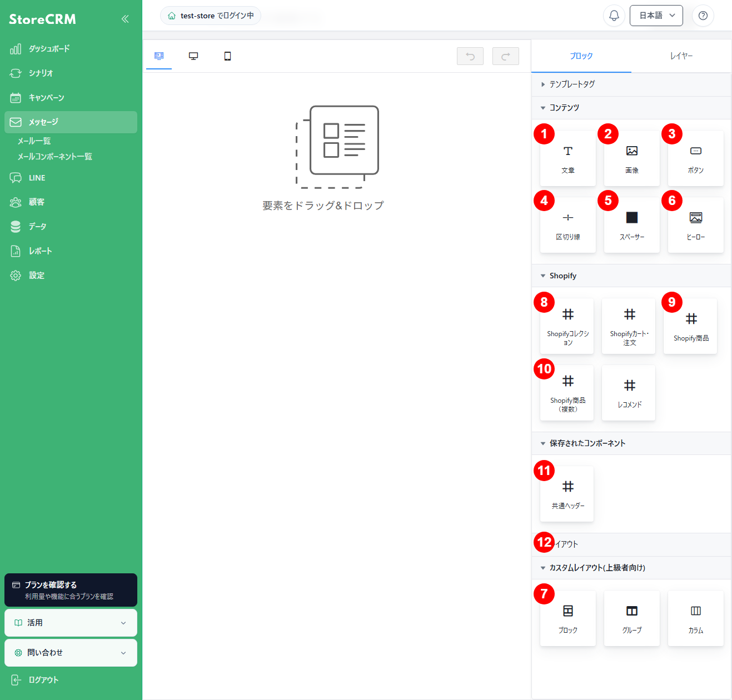Collapse the カスタムレイアウト(上級者向け) section
The height and width of the screenshot is (700, 732).
click(631, 568)
